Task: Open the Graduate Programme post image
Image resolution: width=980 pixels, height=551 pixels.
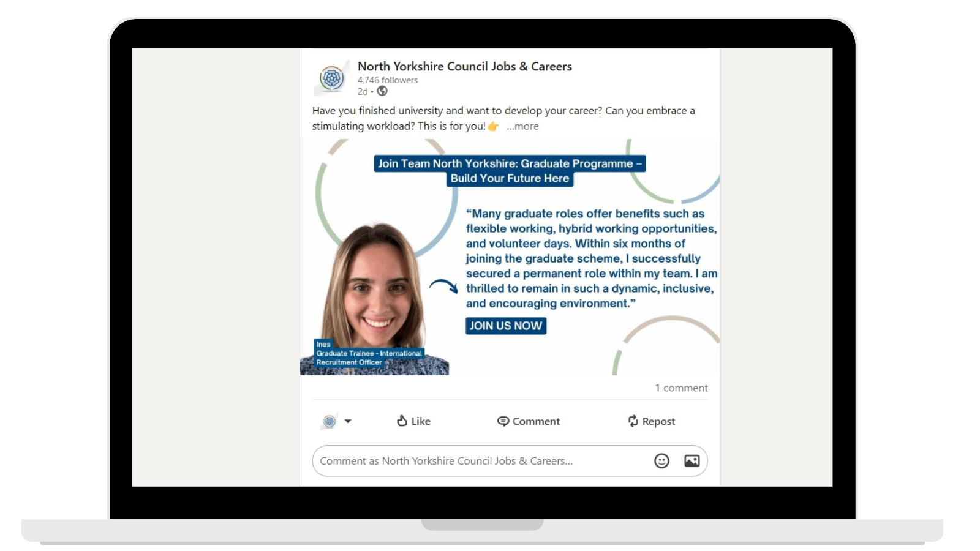Action: click(x=510, y=257)
